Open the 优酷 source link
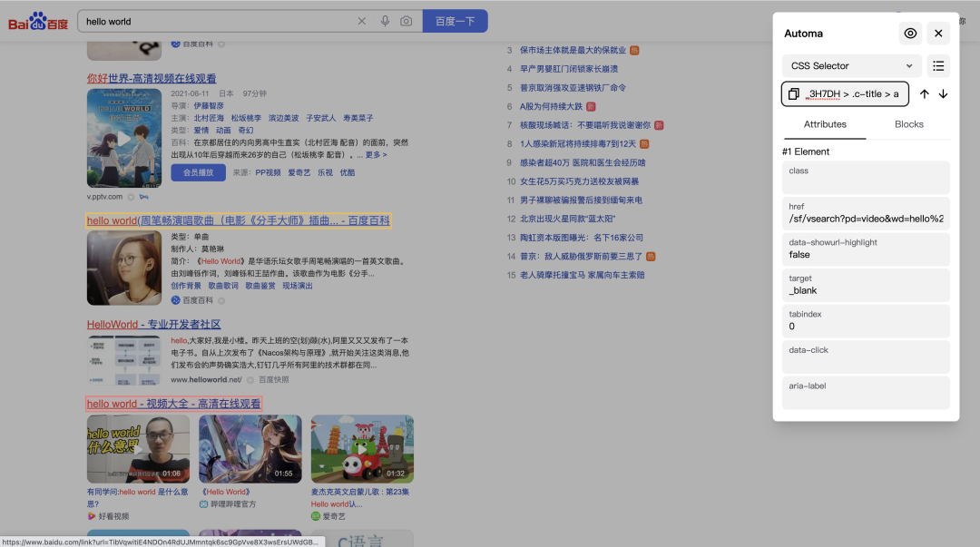The width and height of the screenshot is (980, 547). 348,172
